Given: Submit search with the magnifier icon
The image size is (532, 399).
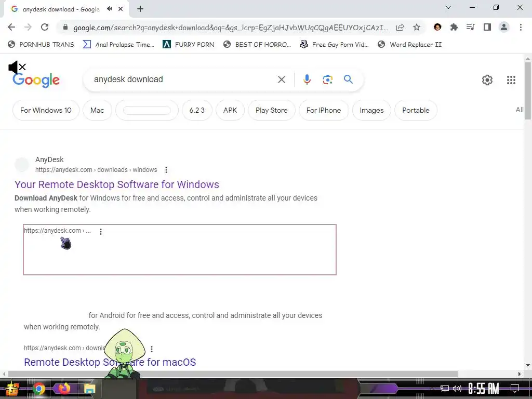Looking at the screenshot, I should 349,79.
